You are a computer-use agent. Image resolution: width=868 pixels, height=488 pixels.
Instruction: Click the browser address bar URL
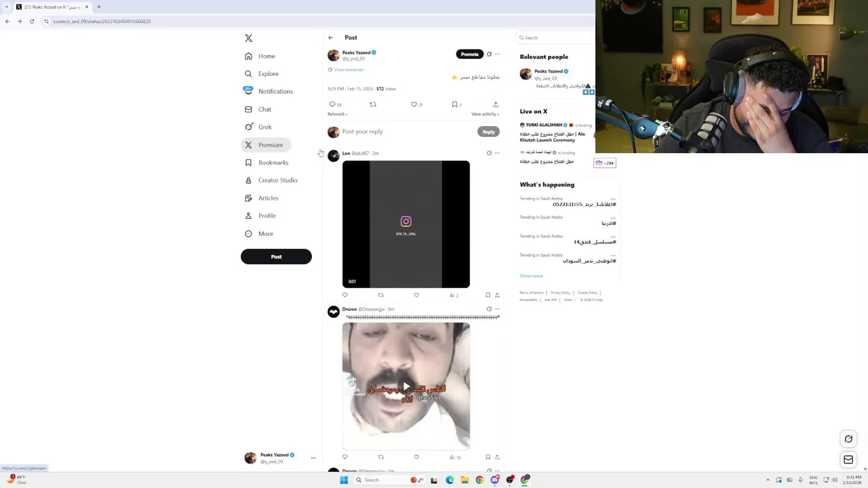pyautogui.click(x=102, y=21)
